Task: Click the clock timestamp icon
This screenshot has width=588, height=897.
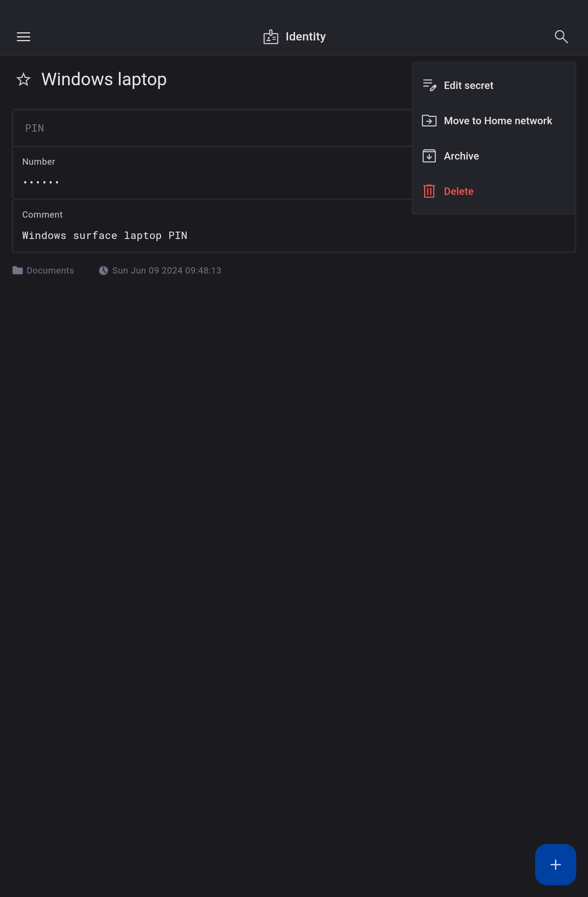Action: pyautogui.click(x=103, y=271)
